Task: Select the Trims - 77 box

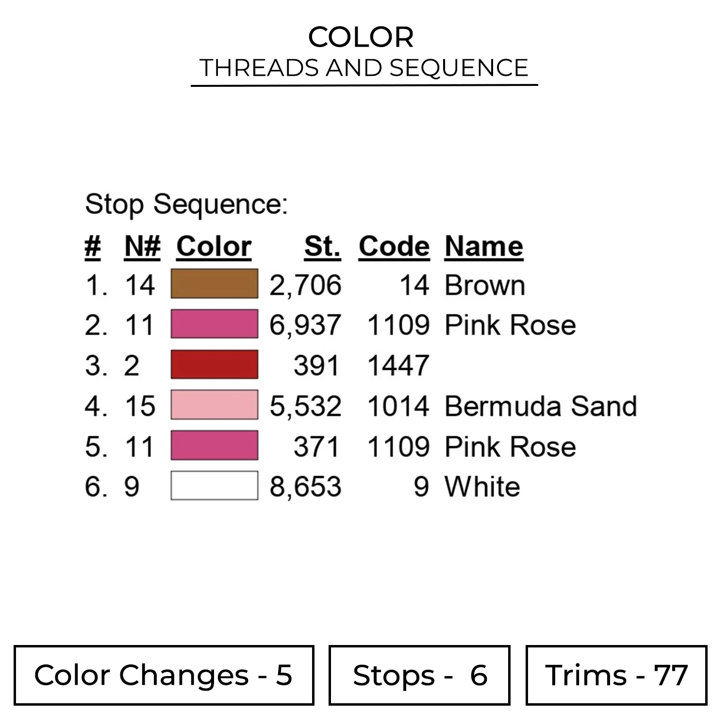Action: click(x=616, y=675)
